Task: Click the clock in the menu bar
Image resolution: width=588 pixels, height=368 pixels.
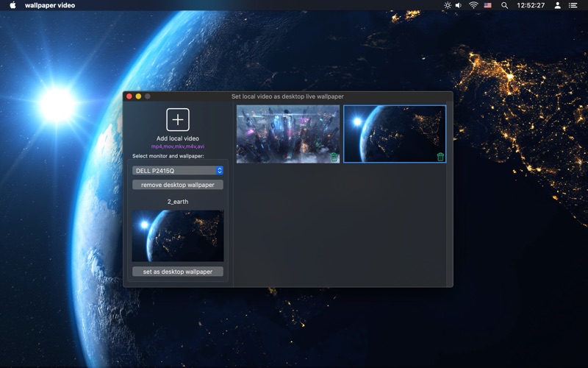Action: 531,5
